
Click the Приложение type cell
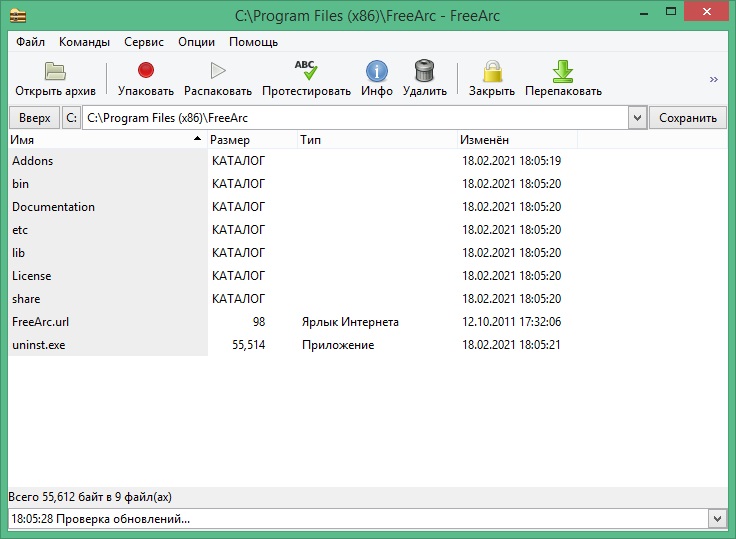(338, 345)
